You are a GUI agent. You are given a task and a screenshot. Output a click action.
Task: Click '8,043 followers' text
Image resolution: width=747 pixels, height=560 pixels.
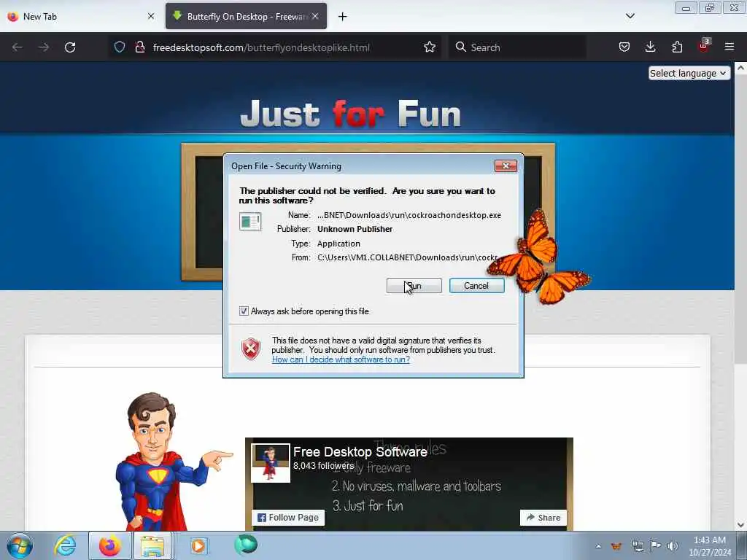(x=323, y=466)
